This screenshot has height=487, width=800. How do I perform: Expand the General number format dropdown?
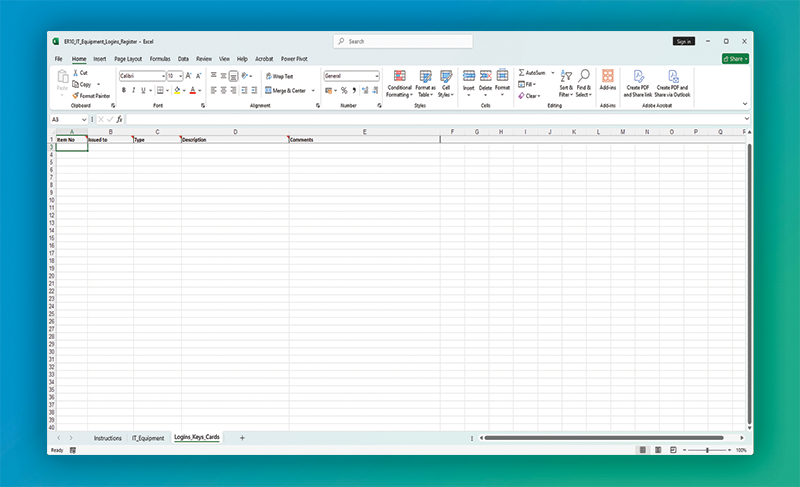(376, 76)
